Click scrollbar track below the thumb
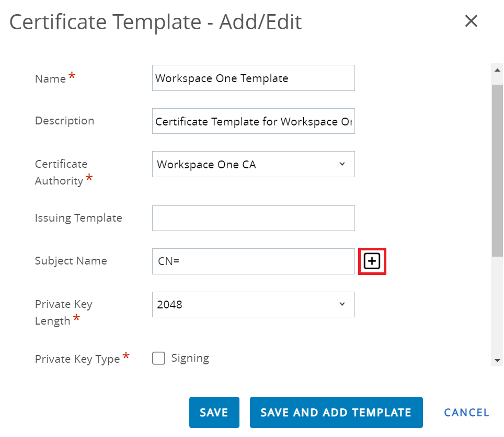The width and height of the screenshot is (504, 437). tap(497, 308)
